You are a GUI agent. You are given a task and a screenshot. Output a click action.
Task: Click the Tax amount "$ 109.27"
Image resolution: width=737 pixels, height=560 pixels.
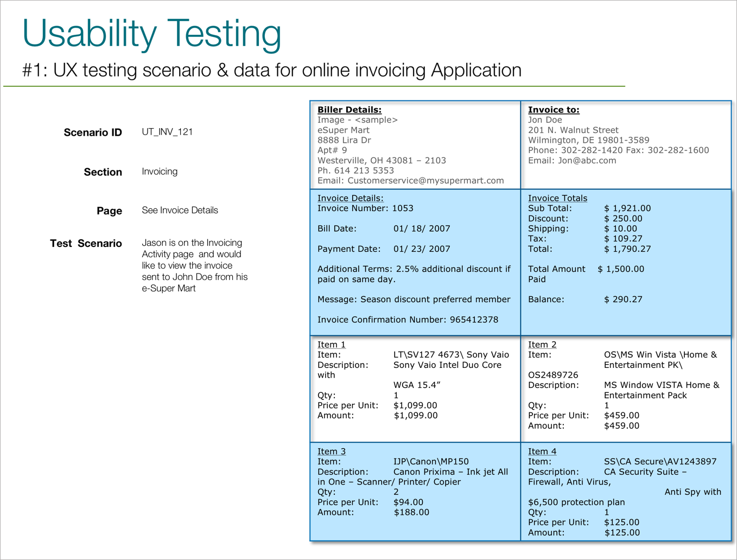tap(623, 239)
